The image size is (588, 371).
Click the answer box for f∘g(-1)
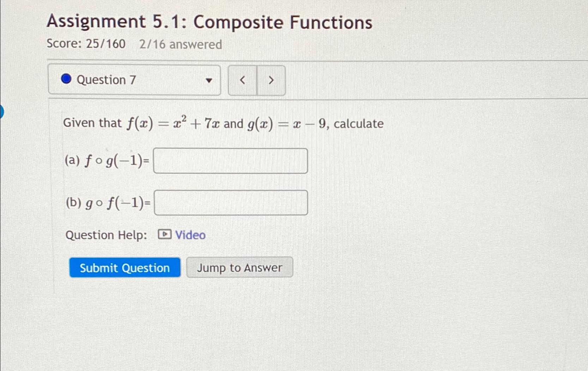pos(230,161)
